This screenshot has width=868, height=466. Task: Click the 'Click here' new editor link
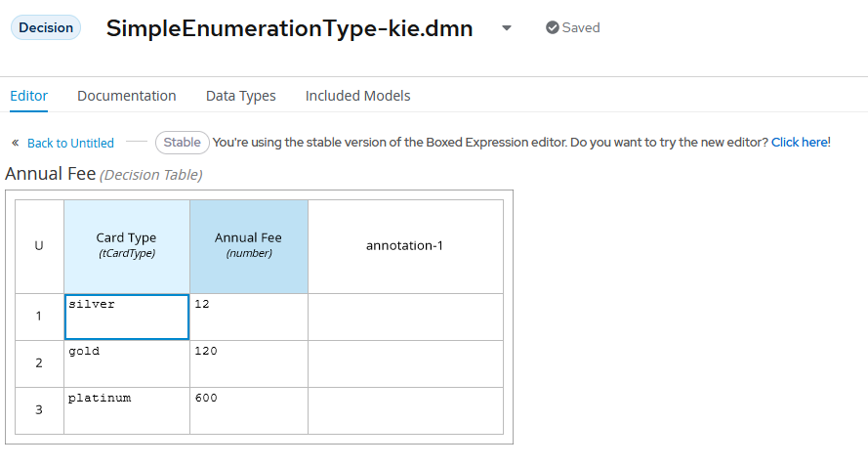[x=799, y=143]
